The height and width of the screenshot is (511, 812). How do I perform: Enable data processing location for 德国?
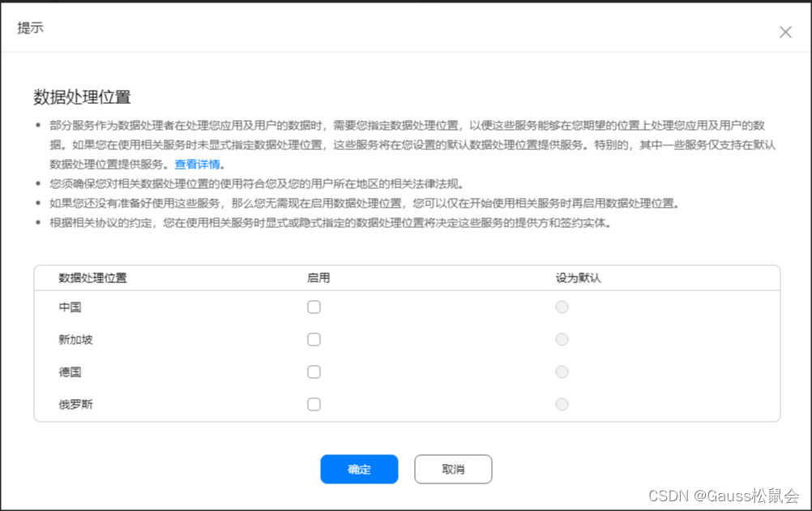point(314,371)
